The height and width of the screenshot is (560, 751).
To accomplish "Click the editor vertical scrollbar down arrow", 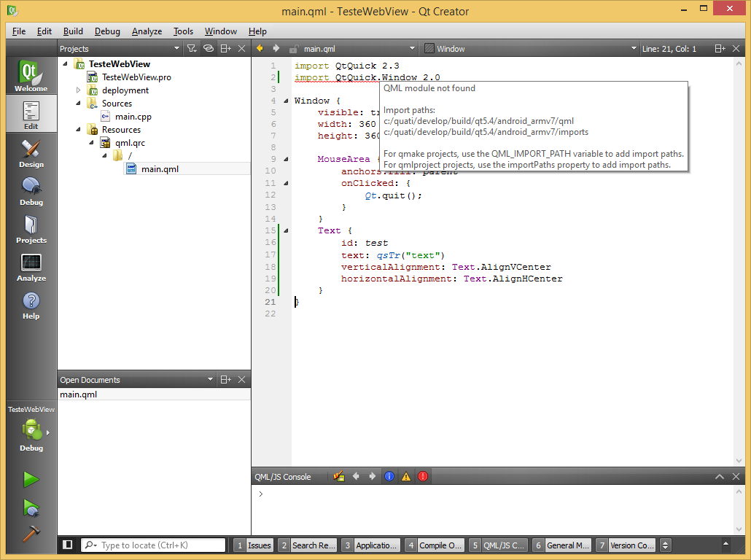I will 740,461.
